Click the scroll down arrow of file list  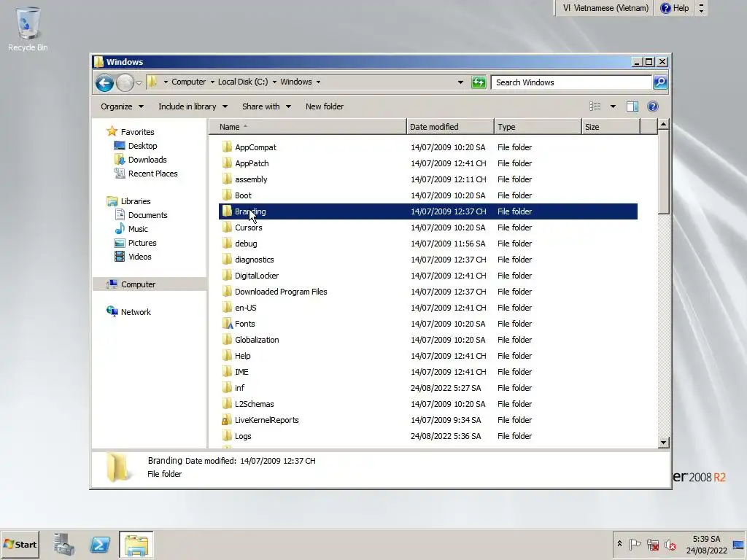[x=663, y=443]
